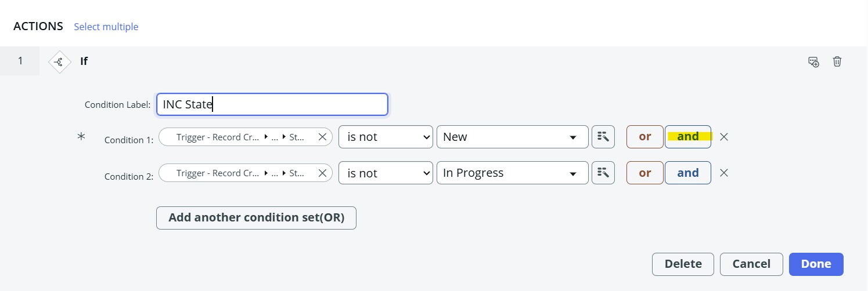Click the add annotation comment icon

click(813, 61)
